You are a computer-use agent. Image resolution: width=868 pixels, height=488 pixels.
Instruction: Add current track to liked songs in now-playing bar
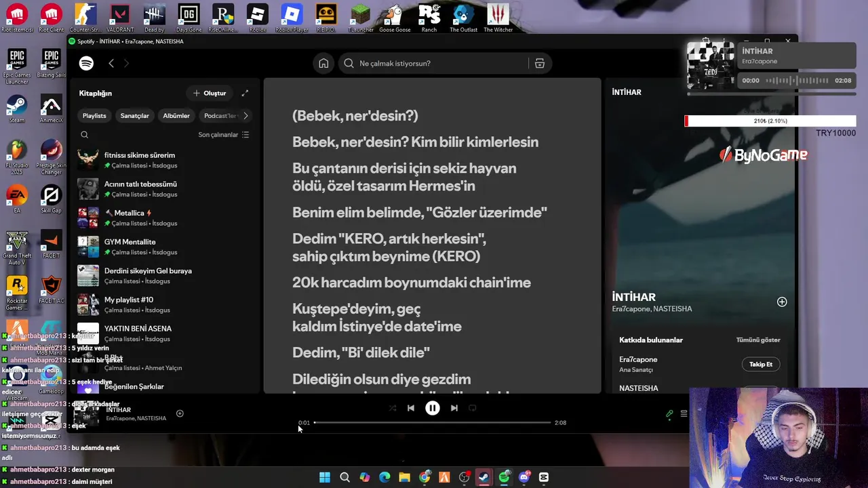point(180,413)
